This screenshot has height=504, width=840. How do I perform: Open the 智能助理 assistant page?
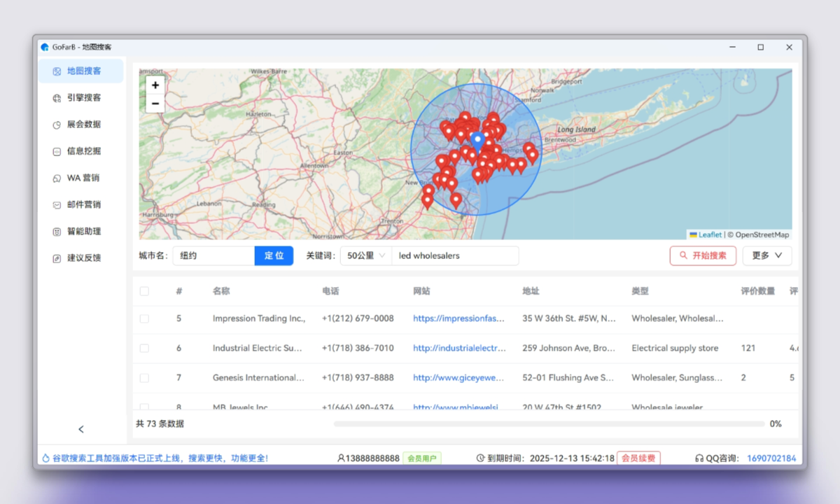point(80,231)
